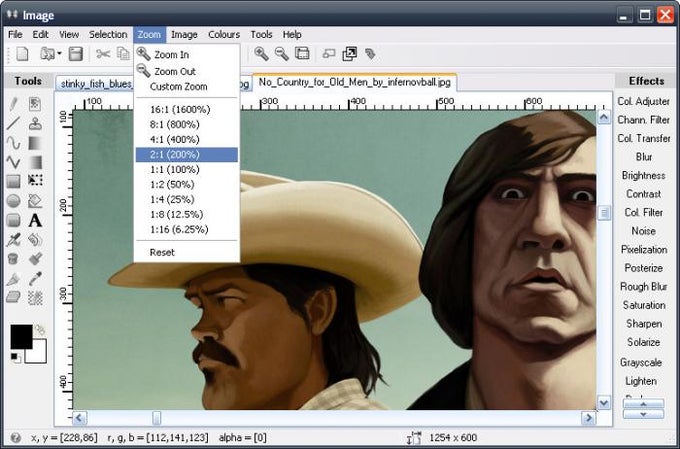Click the white background colour swatch

(x=38, y=354)
